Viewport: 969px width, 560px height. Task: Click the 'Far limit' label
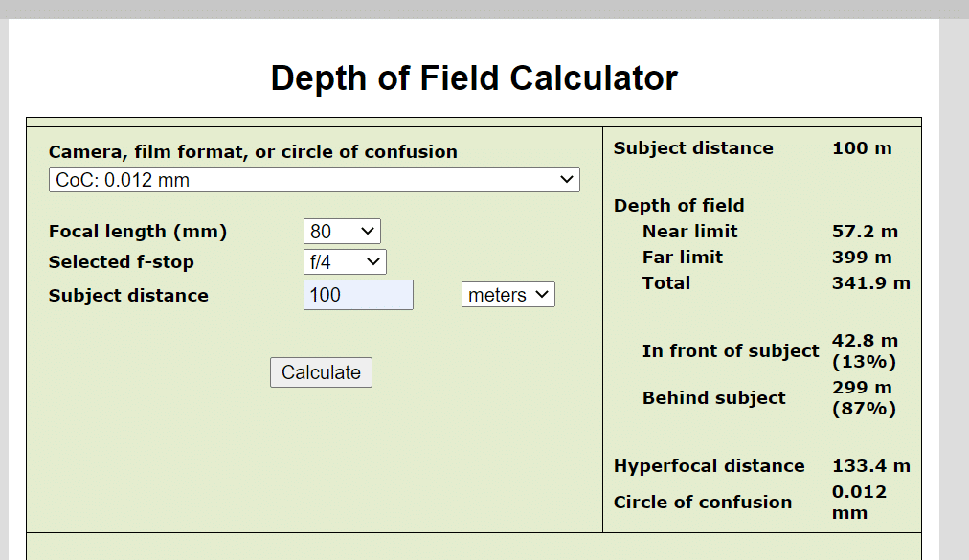pos(683,258)
